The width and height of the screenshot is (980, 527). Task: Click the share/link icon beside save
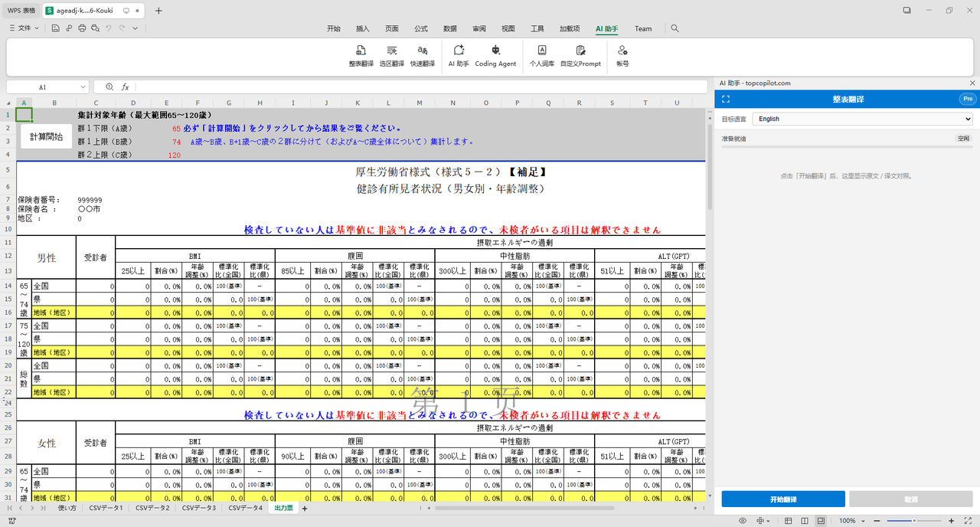[x=69, y=28]
